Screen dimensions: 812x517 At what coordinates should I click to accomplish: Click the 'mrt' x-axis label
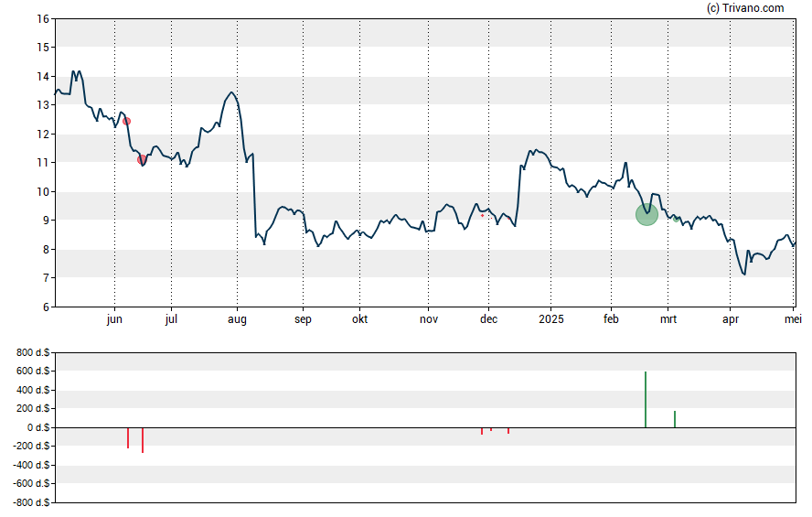668,319
